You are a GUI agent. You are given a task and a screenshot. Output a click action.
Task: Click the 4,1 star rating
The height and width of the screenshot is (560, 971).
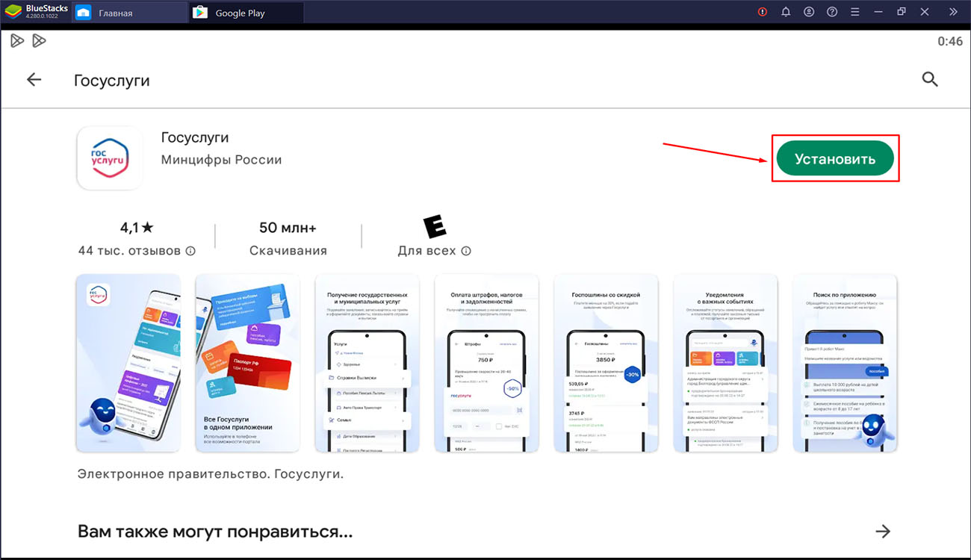click(137, 227)
